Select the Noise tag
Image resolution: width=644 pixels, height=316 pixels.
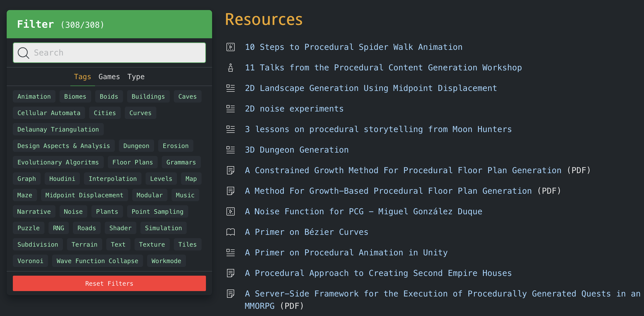(73, 211)
